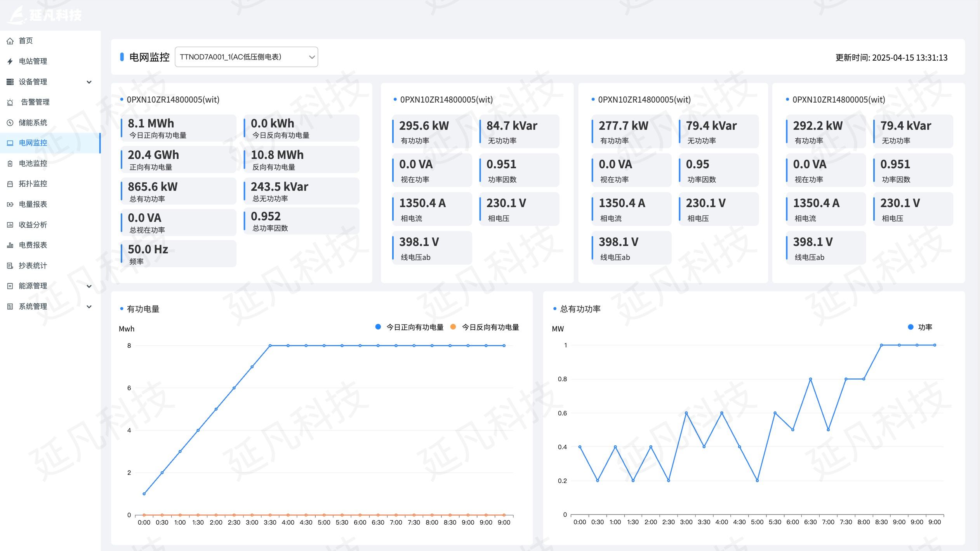Toggle the 今日正向有功电量 legend series
This screenshot has height=551, width=980.
(x=414, y=327)
